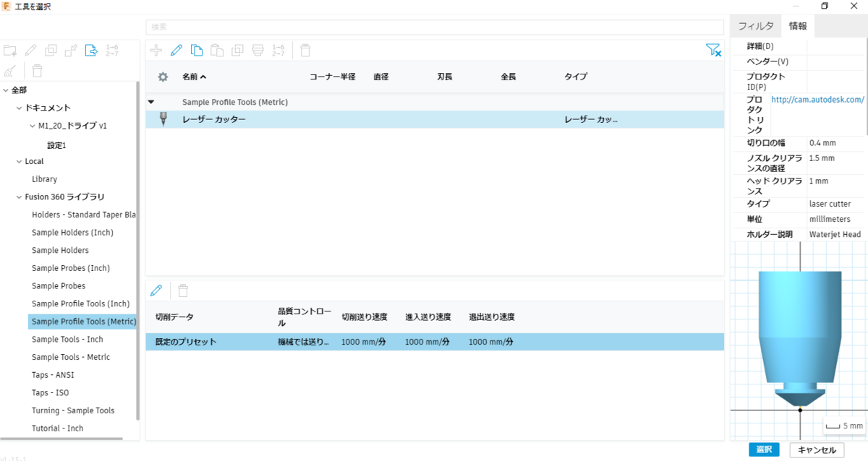The image size is (868, 461).
Task: Select Sample Probes library
Action: click(x=59, y=285)
